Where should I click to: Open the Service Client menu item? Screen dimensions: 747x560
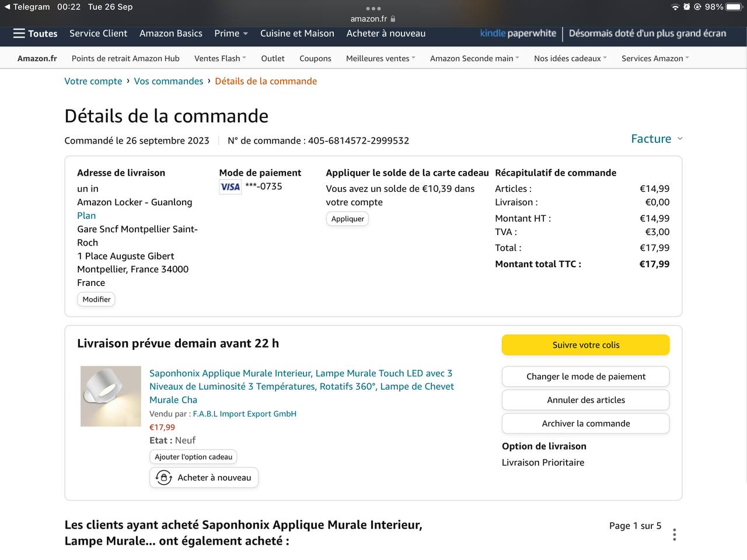tap(98, 34)
